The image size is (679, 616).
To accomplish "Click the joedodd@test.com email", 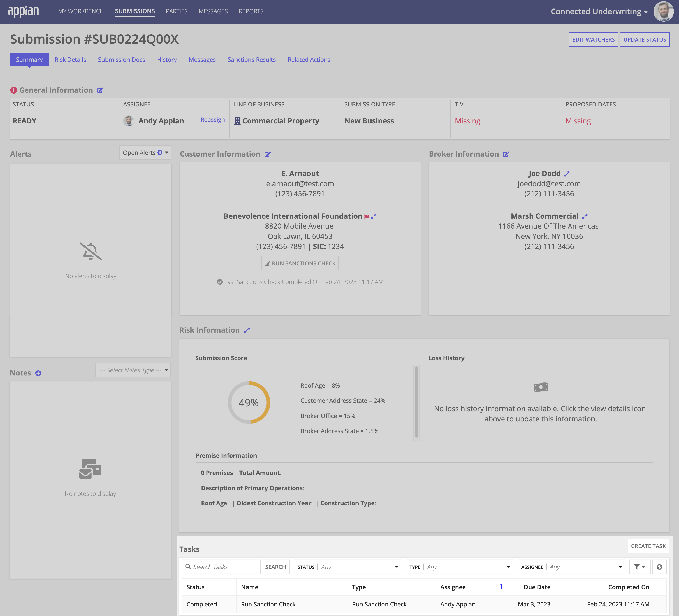I will [549, 184].
